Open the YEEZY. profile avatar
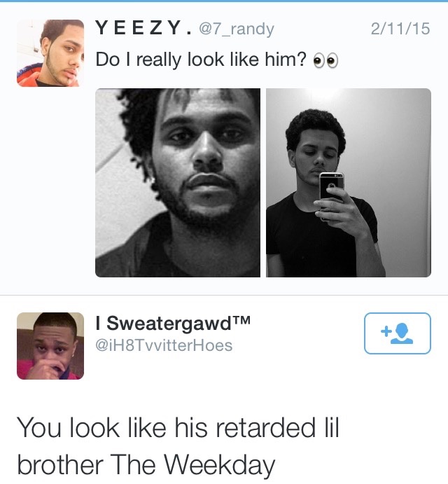448x484 pixels. (50, 53)
